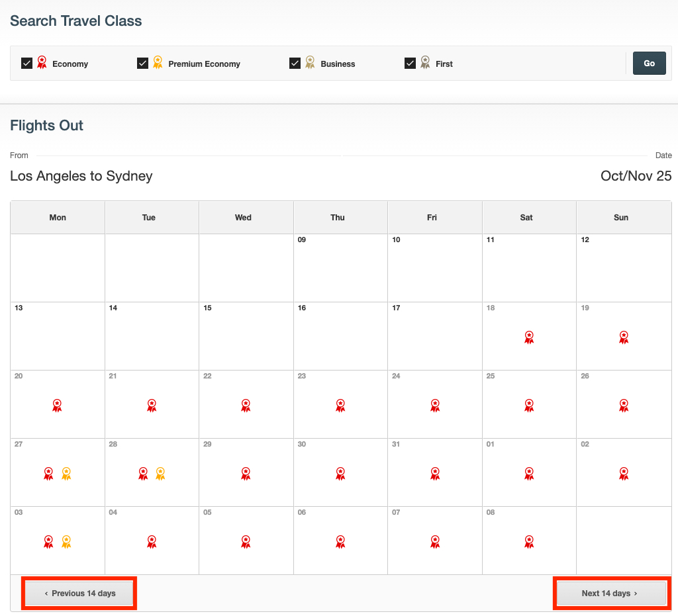The image size is (678, 616).
Task: Click the Flights Out heading
Action: [47, 125]
